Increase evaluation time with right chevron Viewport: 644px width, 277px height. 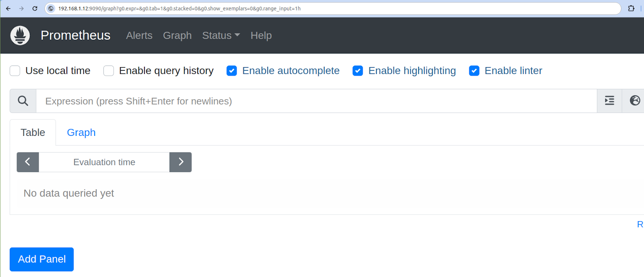click(181, 162)
